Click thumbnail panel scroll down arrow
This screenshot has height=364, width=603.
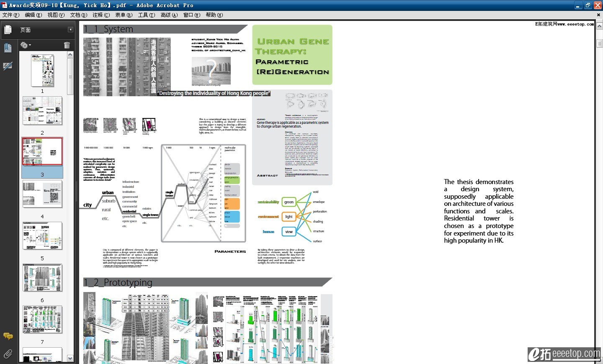coord(70,359)
